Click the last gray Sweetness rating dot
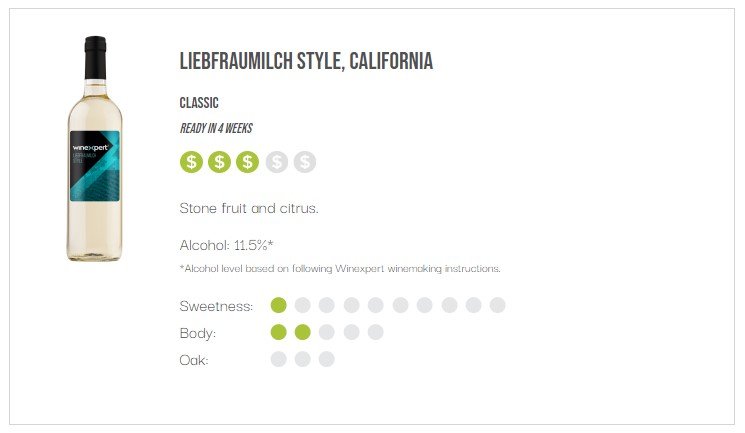 click(x=497, y=305)
